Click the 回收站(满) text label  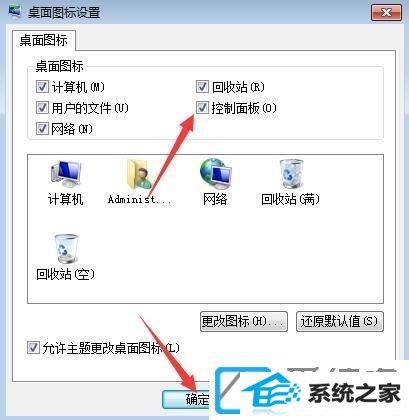tap(290, 199)
